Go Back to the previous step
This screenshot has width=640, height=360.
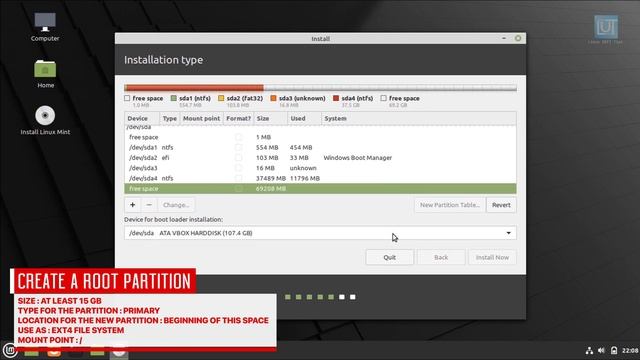(x=441, y=257)
